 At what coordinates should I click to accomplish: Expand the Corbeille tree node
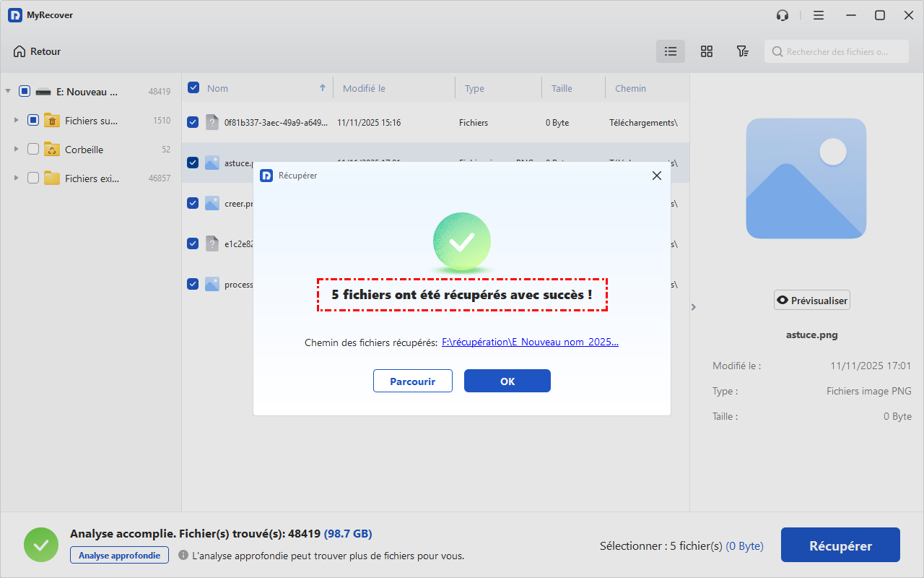coord(17,150)
